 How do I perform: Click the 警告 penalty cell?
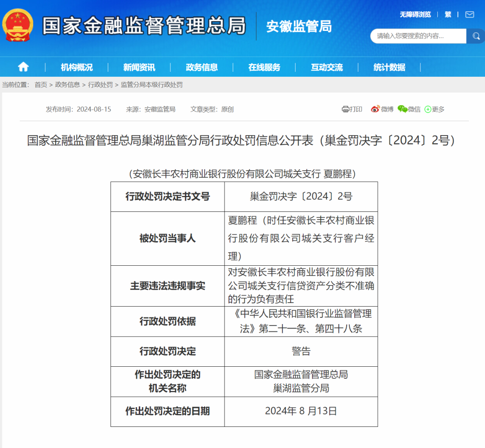click(301, 351)
